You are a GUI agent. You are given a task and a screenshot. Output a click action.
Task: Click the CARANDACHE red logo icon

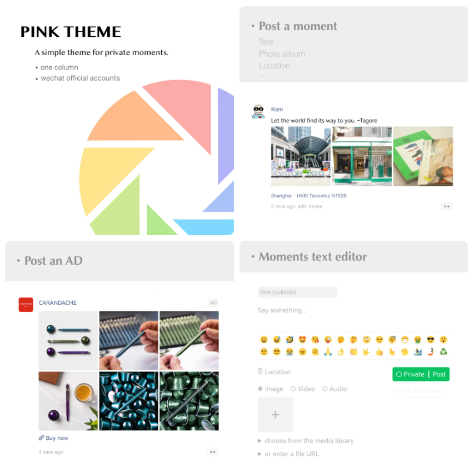26,305
